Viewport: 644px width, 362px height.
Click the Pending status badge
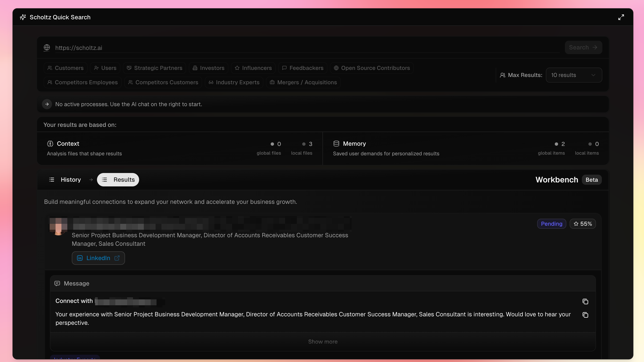pyautogui.click(x=551, y=224)
